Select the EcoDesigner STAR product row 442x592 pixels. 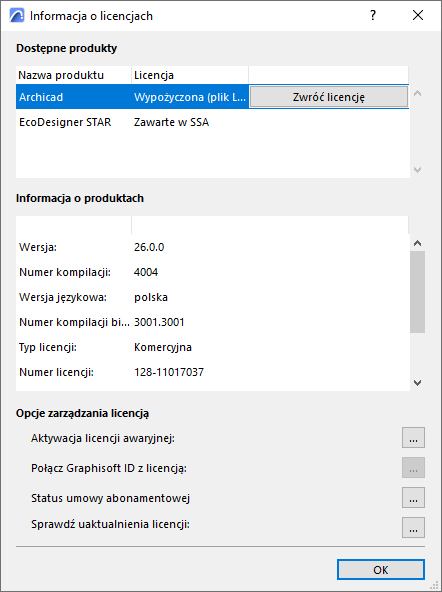click(x=212, y=122)
